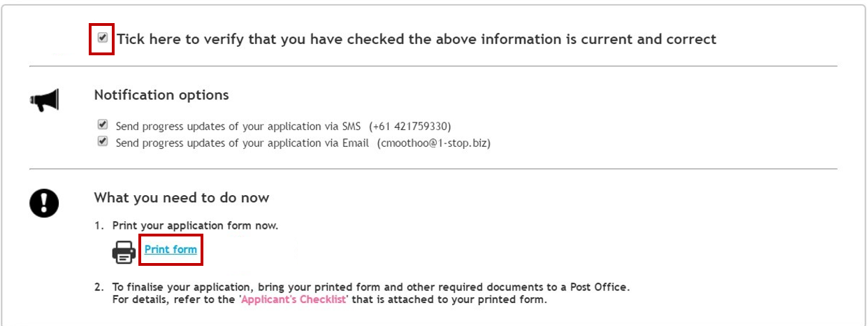The width and height of the screenshot is (868, 326).
Task: Disable SMS progress updates checkbox
Action: click(x=103, y=125)
